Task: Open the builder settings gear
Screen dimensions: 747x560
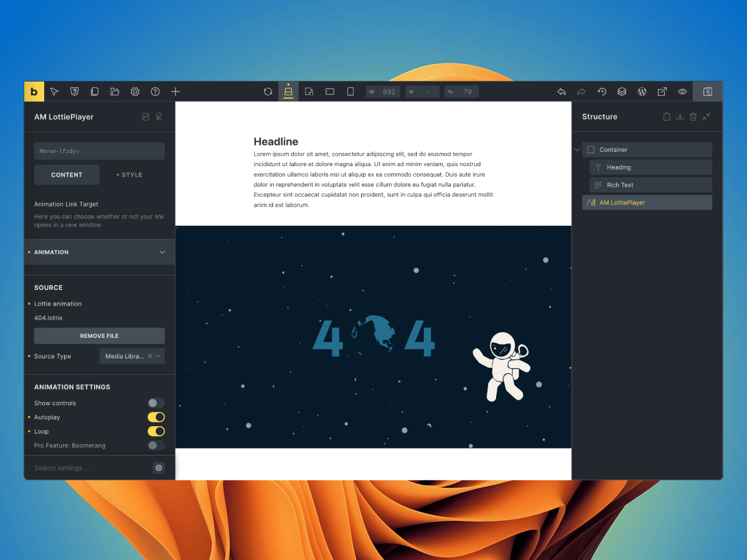Action: pyautogui.click(x=135, y=91)
